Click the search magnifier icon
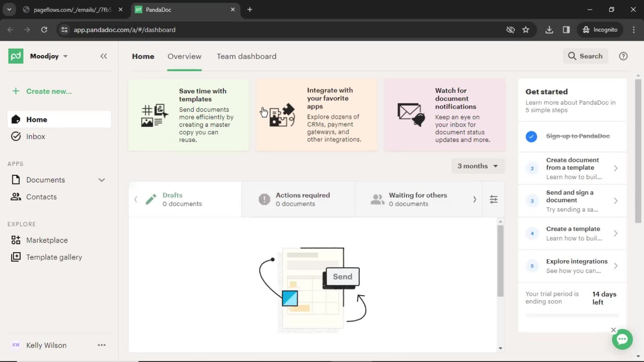 572,56
